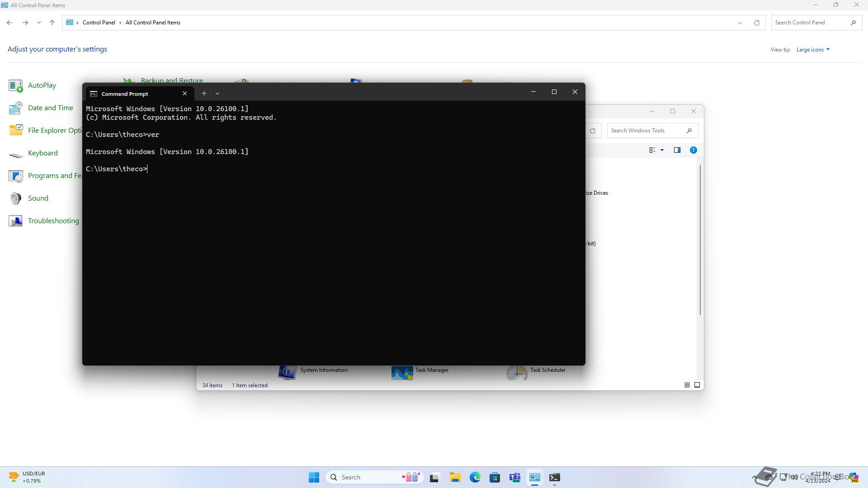Launch Microsoft Edge from taskbar

[x=475, y=477]
